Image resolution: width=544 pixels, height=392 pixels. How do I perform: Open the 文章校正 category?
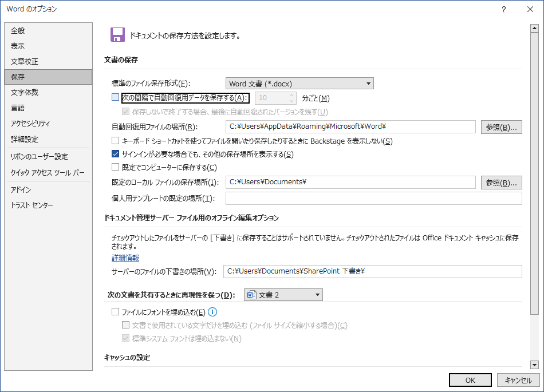click(x=49, y=62)
